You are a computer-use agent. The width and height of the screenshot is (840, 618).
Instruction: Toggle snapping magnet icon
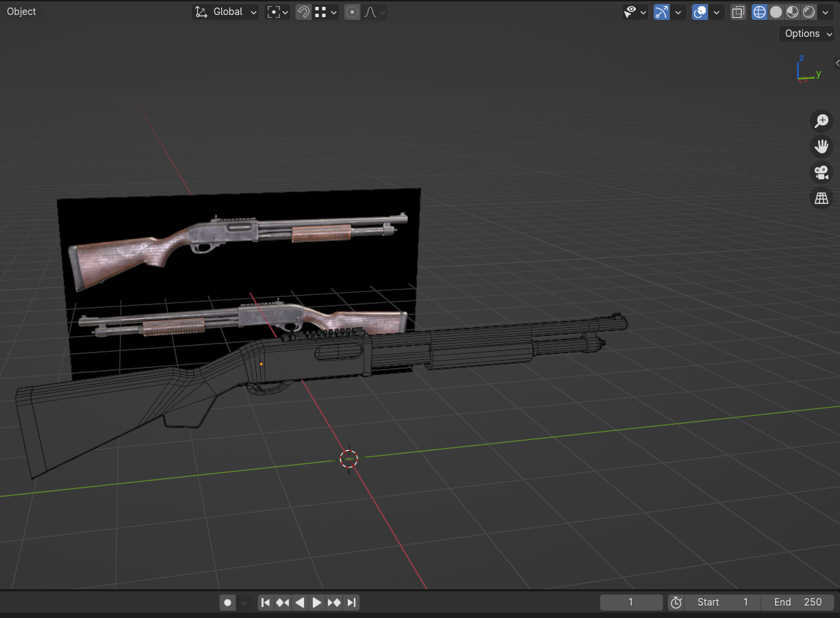click(303, 12)
